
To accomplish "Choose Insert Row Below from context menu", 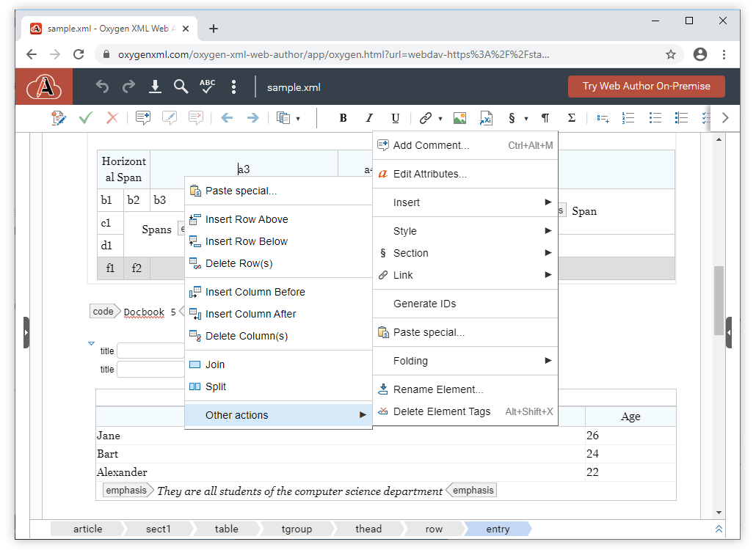I will coord(278,241).
